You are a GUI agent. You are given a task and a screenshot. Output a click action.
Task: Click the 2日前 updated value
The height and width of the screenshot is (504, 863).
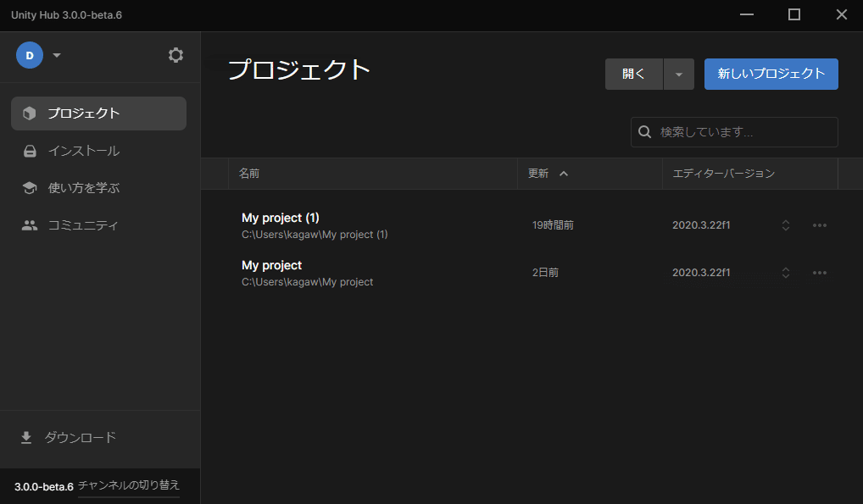coord(545,273)
